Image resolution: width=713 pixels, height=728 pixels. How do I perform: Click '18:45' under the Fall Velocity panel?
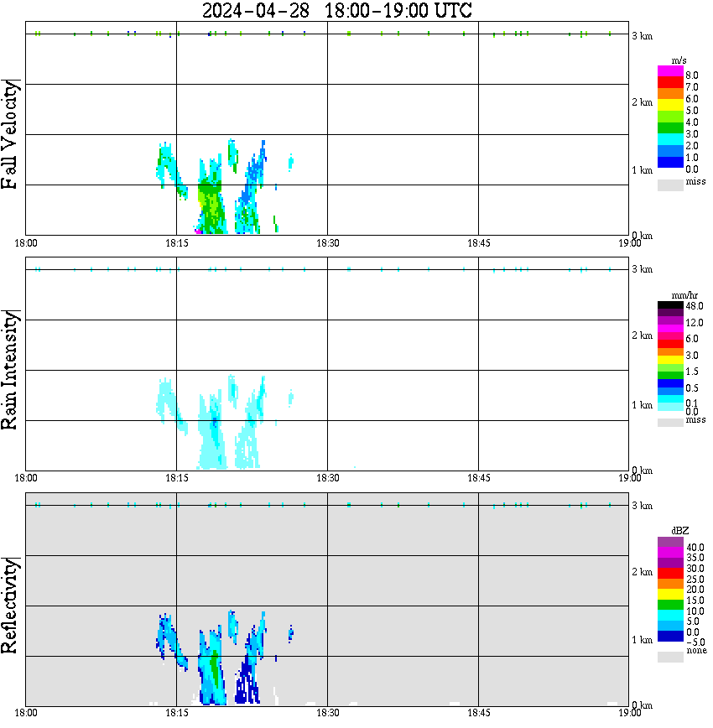(x=478, y=243)
